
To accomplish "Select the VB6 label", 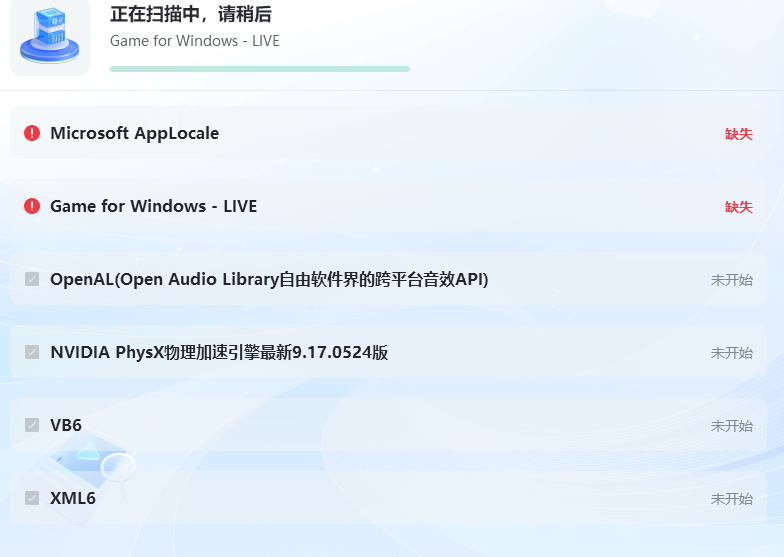I will 66,426.
